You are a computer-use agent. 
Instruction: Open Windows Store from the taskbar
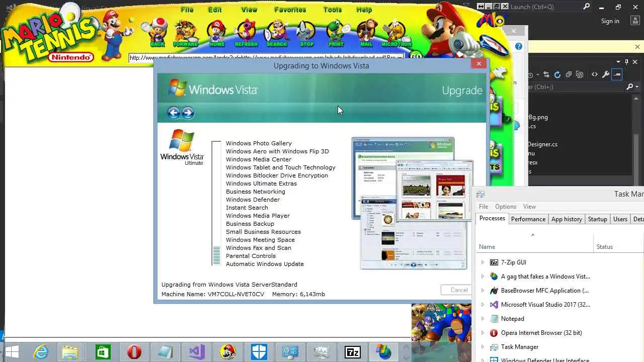[103, 352]
